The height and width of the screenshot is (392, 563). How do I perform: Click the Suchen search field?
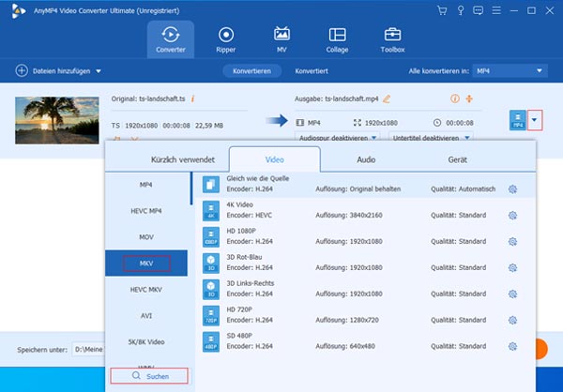click(149, 376)
